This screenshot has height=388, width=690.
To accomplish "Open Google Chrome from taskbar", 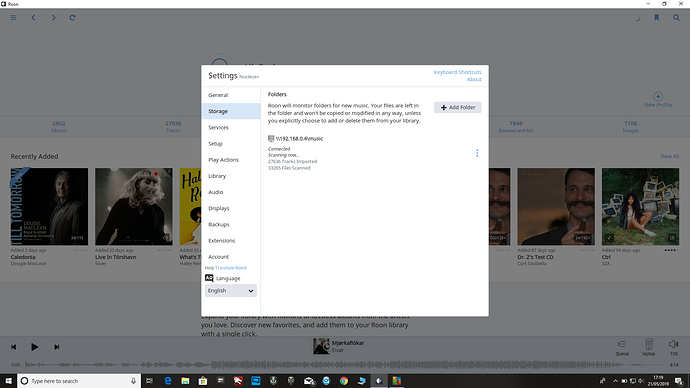I will click(344, 381).
